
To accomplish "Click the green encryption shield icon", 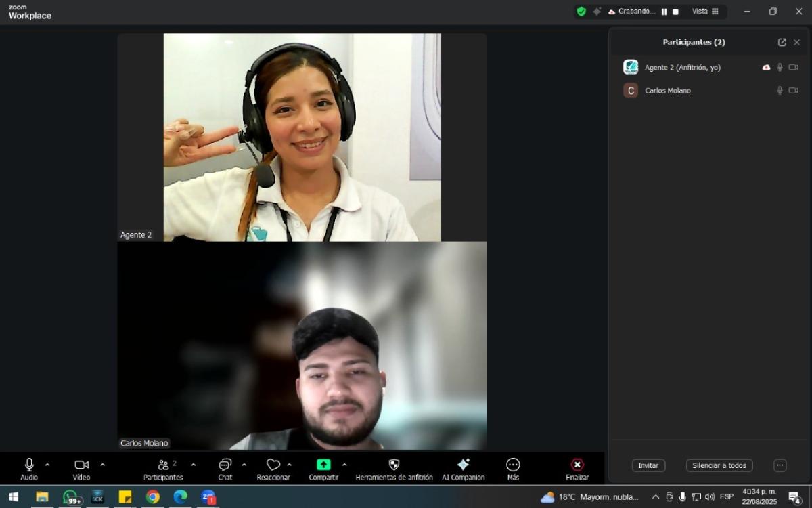I will pos(581,12).
